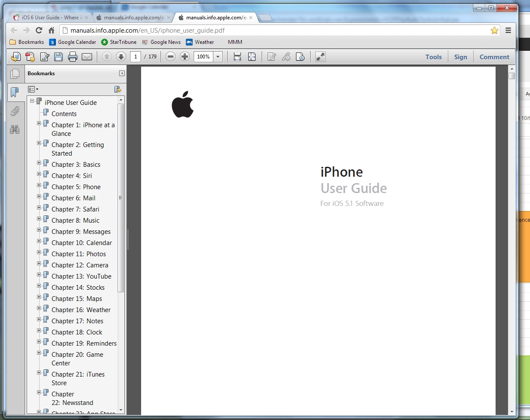Expand Chapter 8: Music bookmark
Viewport: 530px width, 420px height.
(39, 219)
